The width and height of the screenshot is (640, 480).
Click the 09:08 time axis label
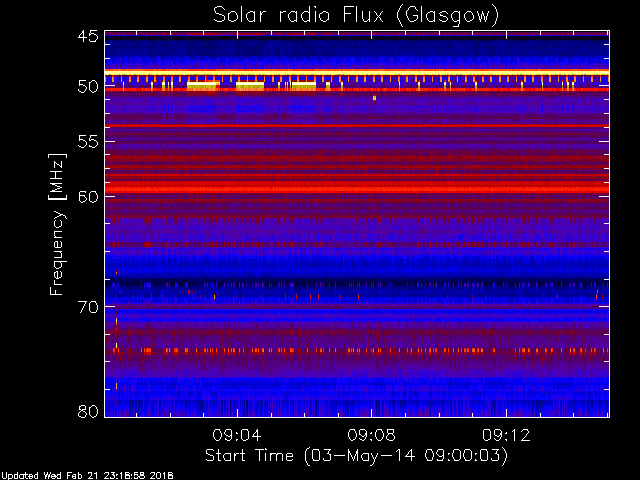(x=371, y=435)
